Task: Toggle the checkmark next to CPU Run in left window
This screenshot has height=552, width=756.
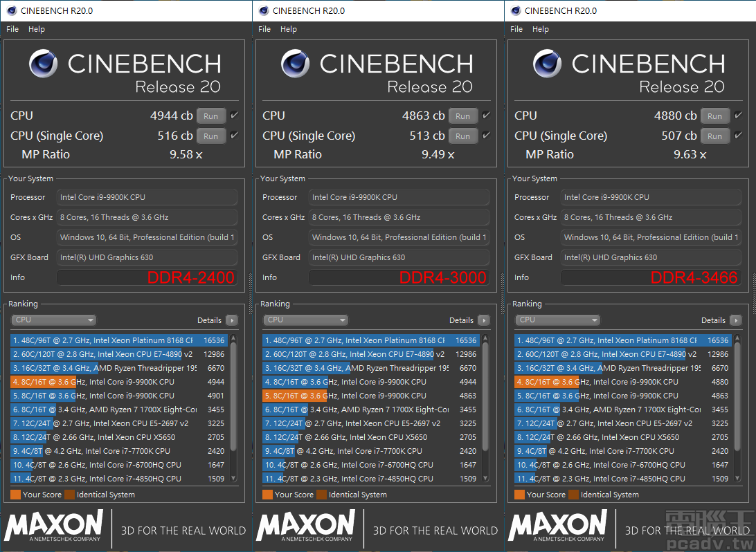Action: [x=235, y=116]
